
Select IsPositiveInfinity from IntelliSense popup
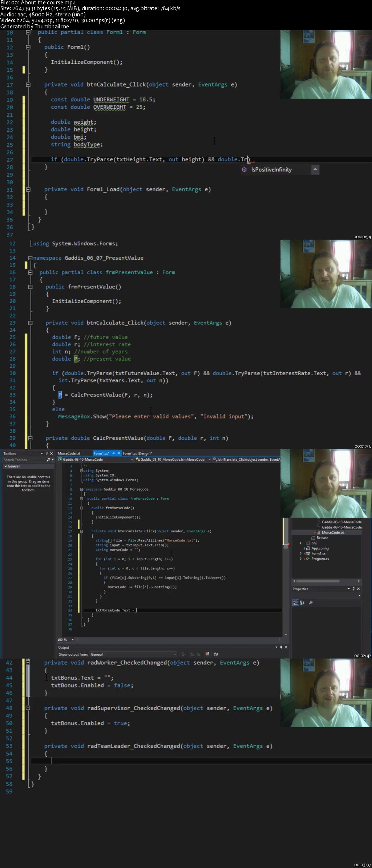(271, 169)
